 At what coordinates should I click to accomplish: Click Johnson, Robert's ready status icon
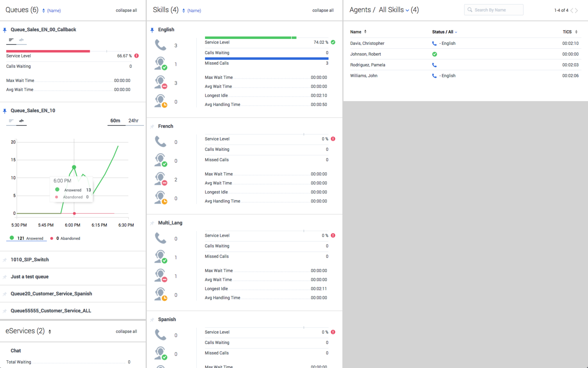(434, 54)
